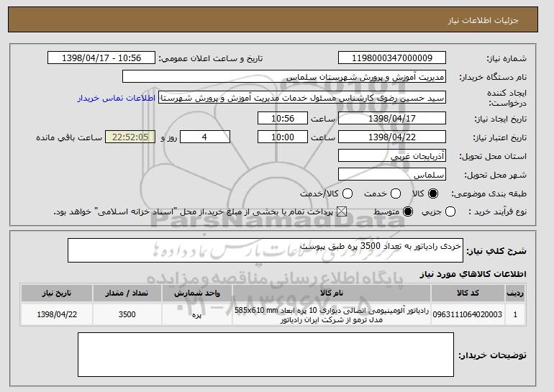Choose the متوسط purchase process option

point(408,212)
